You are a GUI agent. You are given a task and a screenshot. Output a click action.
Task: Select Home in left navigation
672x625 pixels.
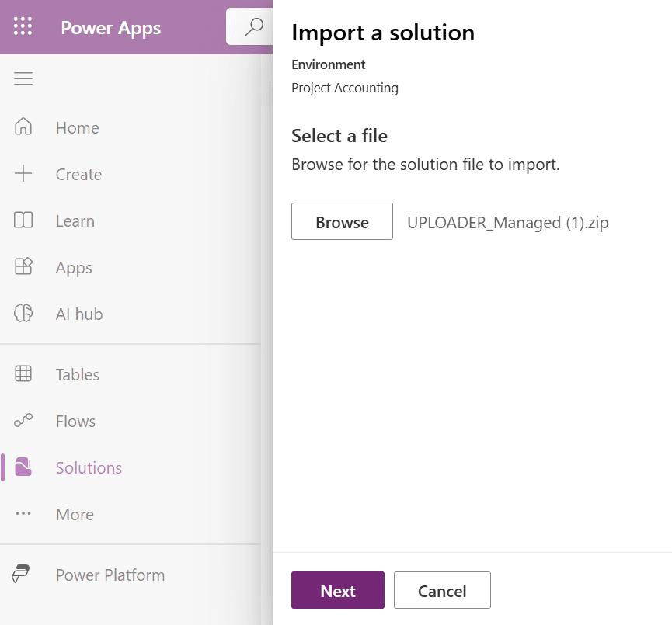(77, 127)
